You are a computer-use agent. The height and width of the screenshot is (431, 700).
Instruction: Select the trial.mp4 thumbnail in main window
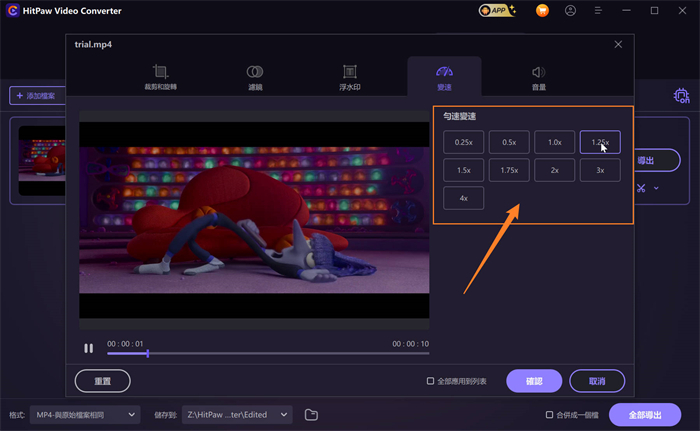tap(42, 161)
